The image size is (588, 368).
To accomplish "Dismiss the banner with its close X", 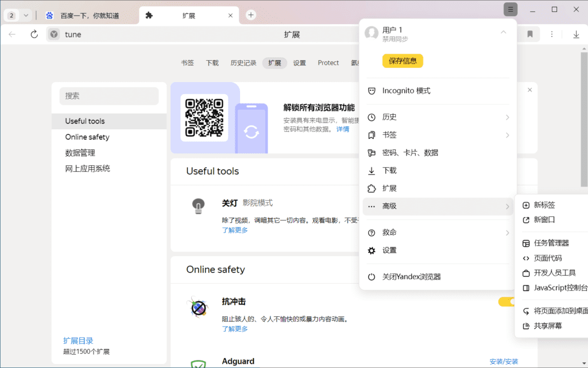I will pyautogui.click(x=529, y=90).
